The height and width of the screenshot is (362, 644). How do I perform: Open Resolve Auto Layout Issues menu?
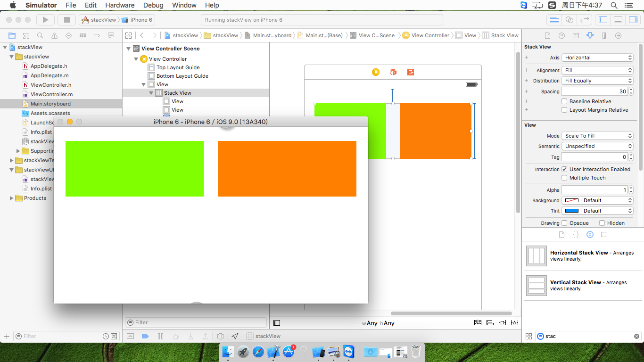pos(514,323)
